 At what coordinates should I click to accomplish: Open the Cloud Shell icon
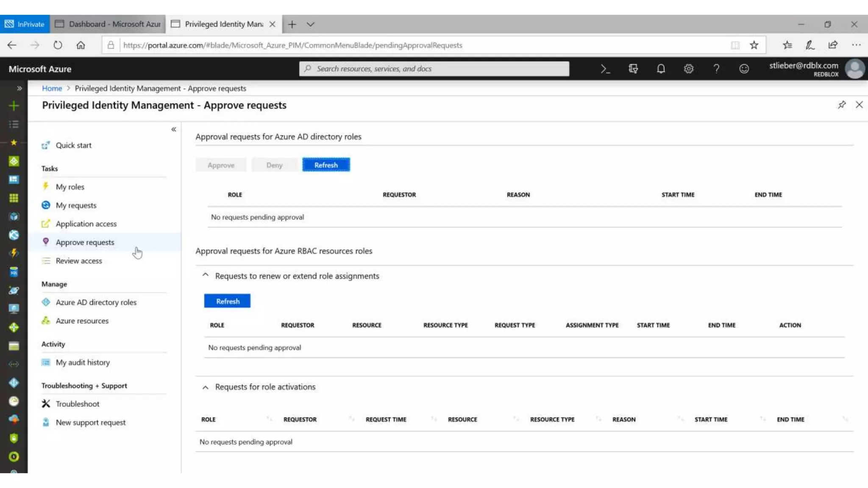605,69
